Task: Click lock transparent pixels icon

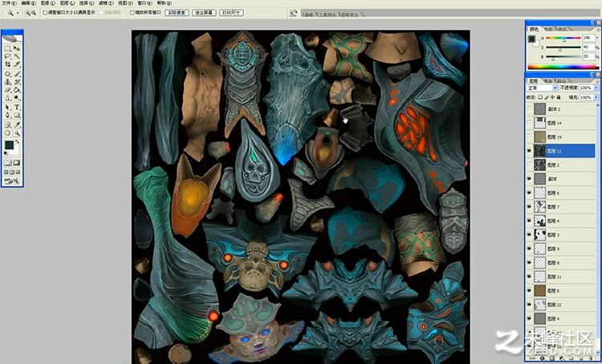Action: pos(540,98)
